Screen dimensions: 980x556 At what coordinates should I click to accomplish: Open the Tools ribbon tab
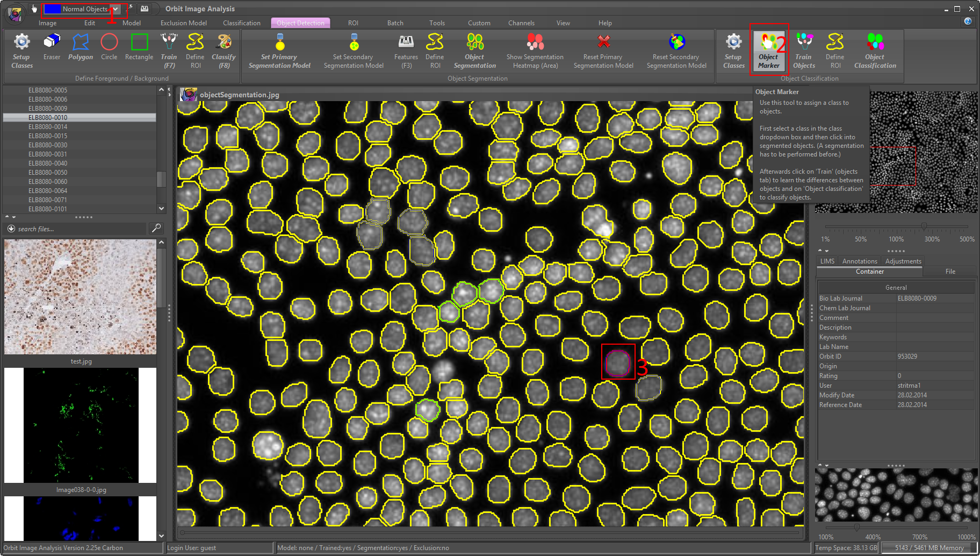pyautogui.click(x=437, y=23)
